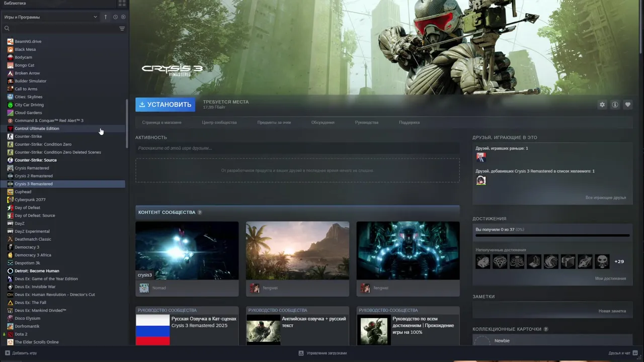Open the Игры и Программы category dropdown

[x=50, y=17]
